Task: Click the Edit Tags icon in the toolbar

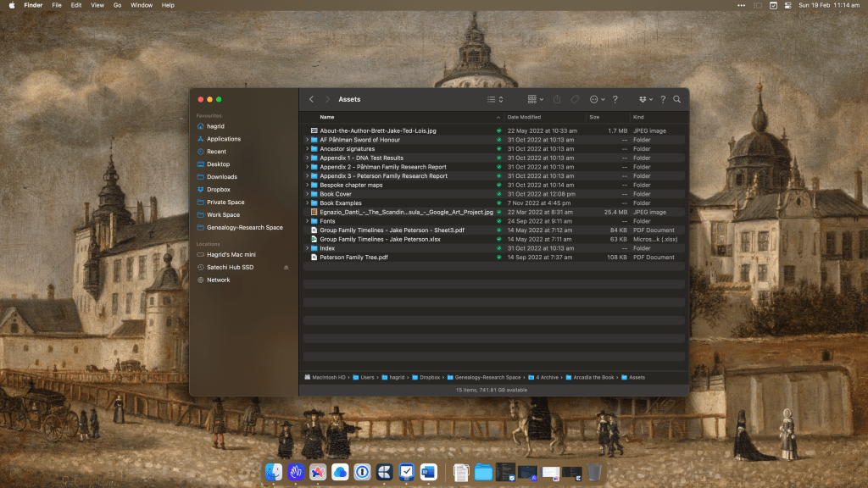Action: [575, 99]
